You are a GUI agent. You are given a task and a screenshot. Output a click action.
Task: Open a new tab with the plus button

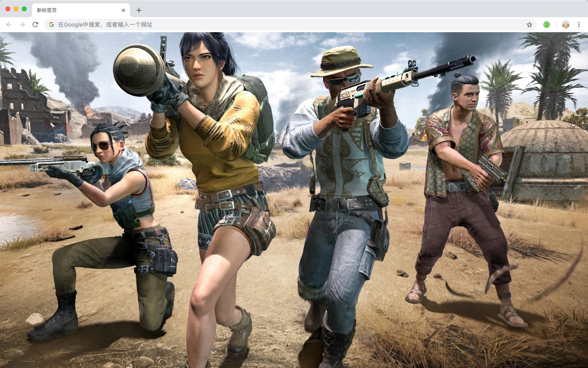(139, 10)
